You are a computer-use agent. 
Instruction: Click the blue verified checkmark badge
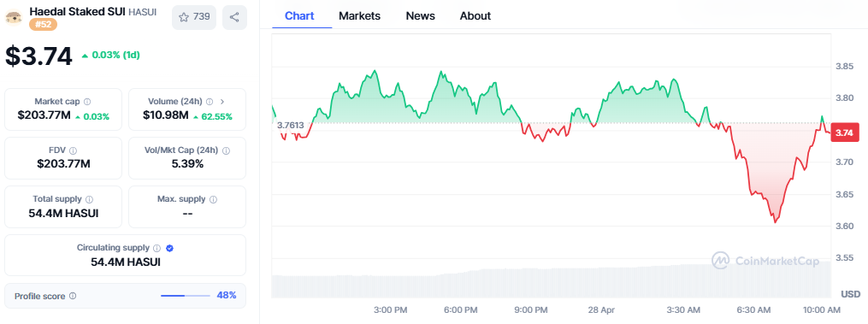170,248
